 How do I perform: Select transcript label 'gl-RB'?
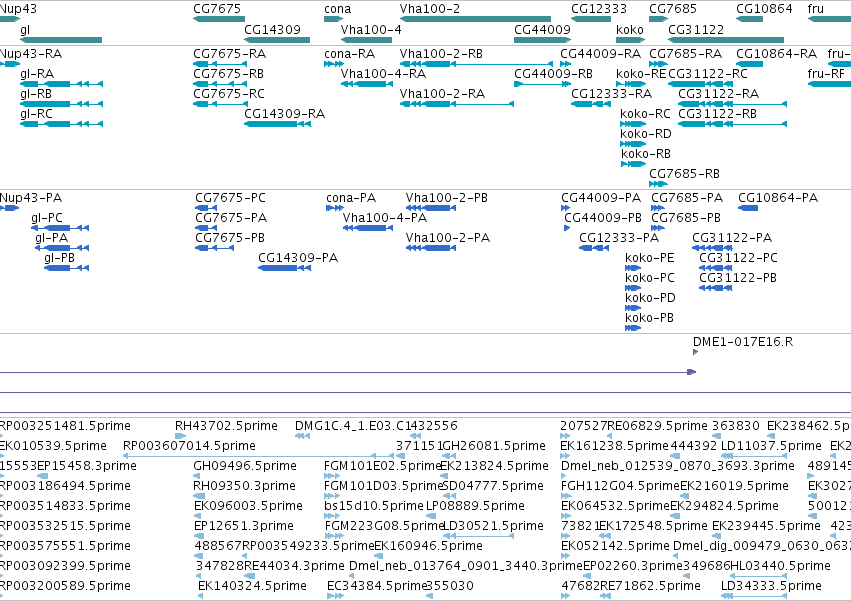pos(36,94)
